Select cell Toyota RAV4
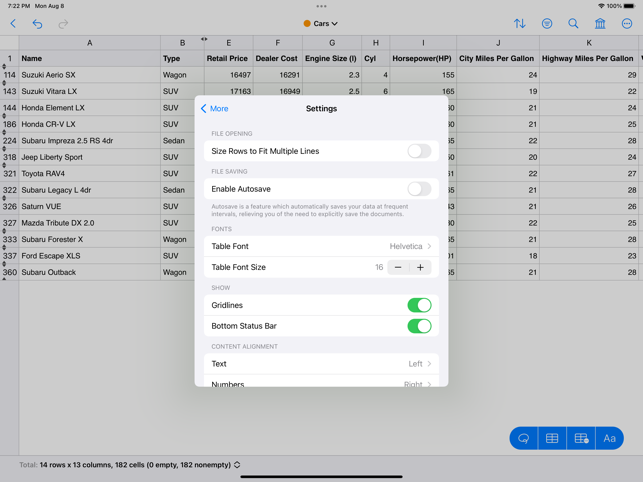643x482 pixels. [x=89, y=174]
